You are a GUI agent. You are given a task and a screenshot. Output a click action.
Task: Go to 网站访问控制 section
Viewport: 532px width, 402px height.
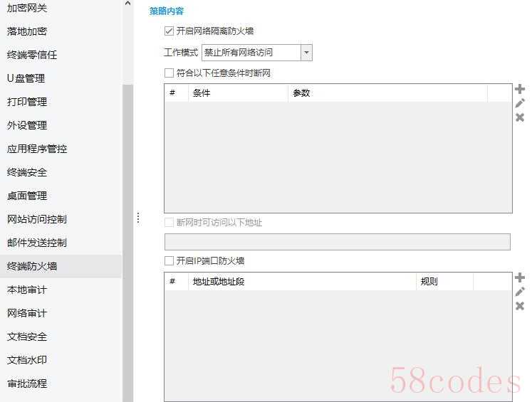[x=37, y=219]
